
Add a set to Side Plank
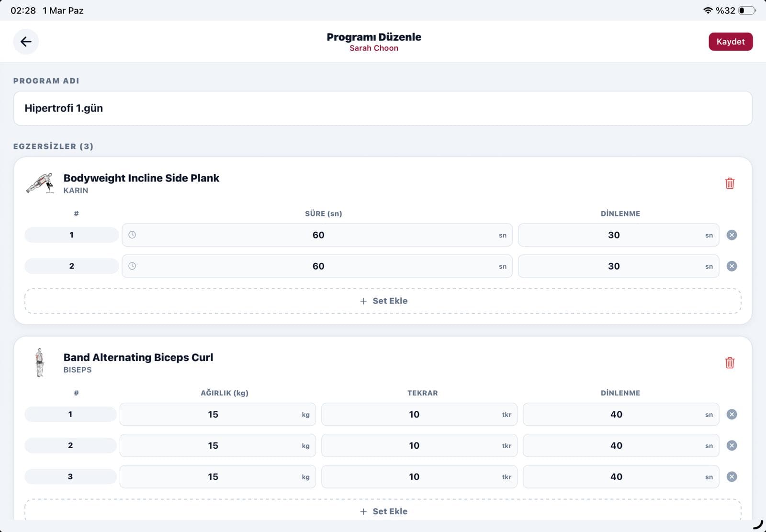click(x=383, y=301)
